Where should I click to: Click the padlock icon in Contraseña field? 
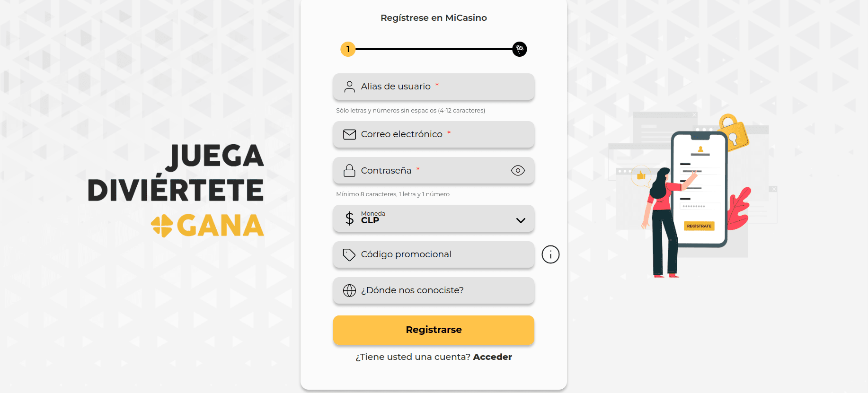(349, 171)
